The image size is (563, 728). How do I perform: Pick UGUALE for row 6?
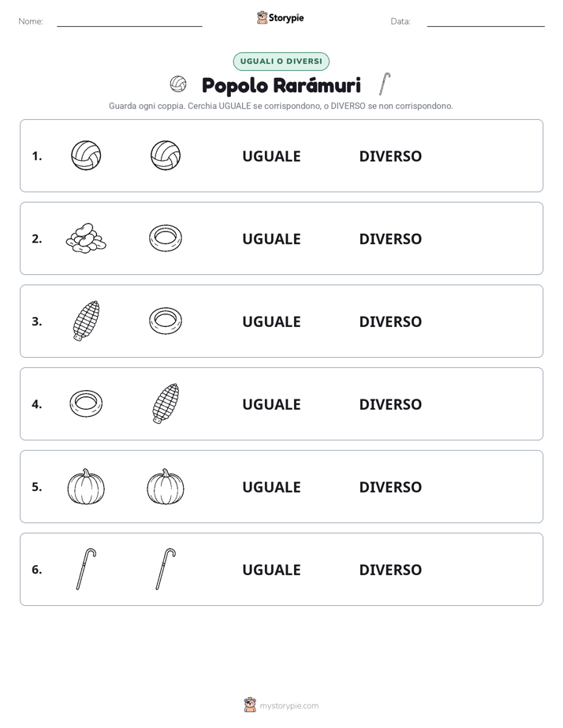pyautogui.click(x=271, y=570)
